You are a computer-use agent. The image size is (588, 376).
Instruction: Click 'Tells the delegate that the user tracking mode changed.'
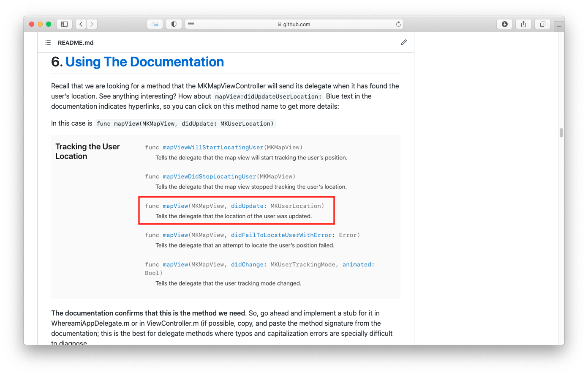coord(228,283)
